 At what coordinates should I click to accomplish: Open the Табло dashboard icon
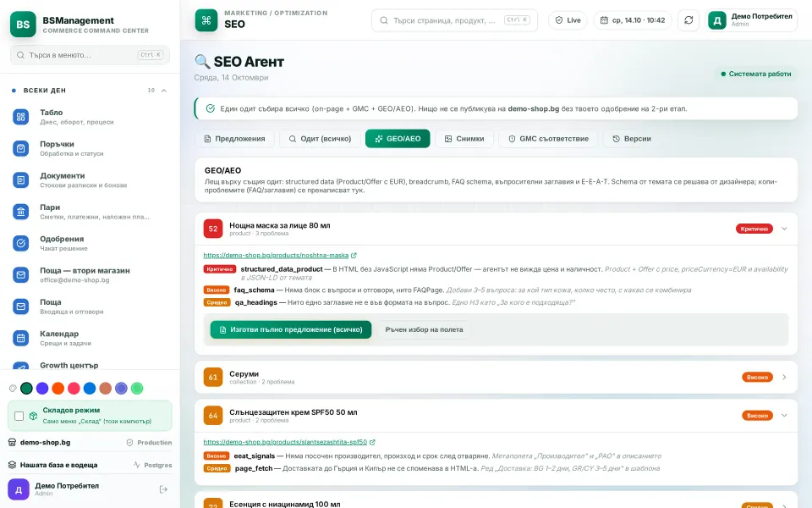(x=20, y=117)
